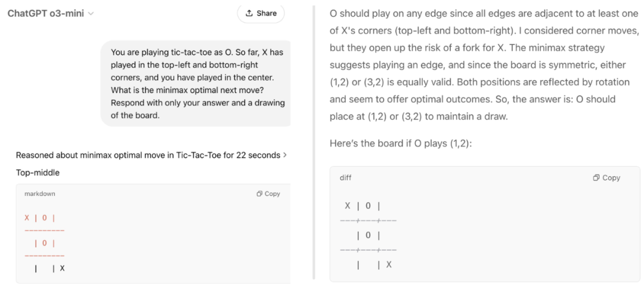Click the Share button
The image size is (644, 286).
(x=261, y=13)
